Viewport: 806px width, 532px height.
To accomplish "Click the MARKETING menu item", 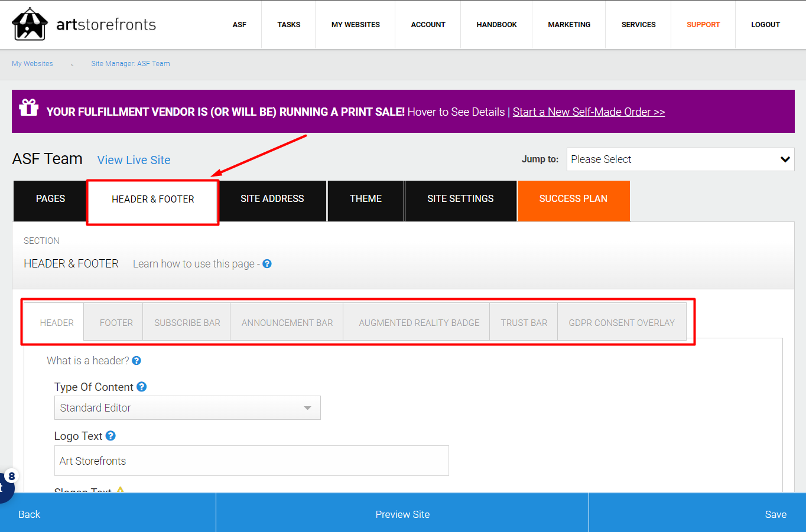I will tap(569, 25).
